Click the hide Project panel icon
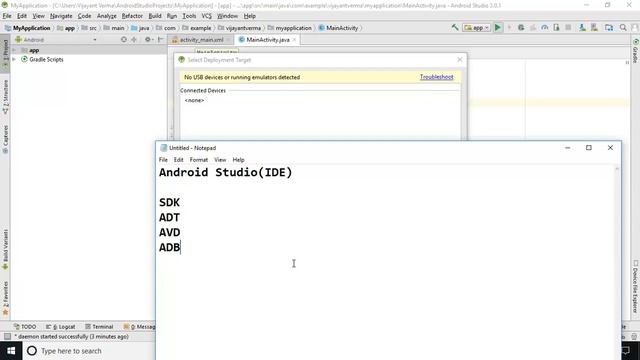 [160, 40]
